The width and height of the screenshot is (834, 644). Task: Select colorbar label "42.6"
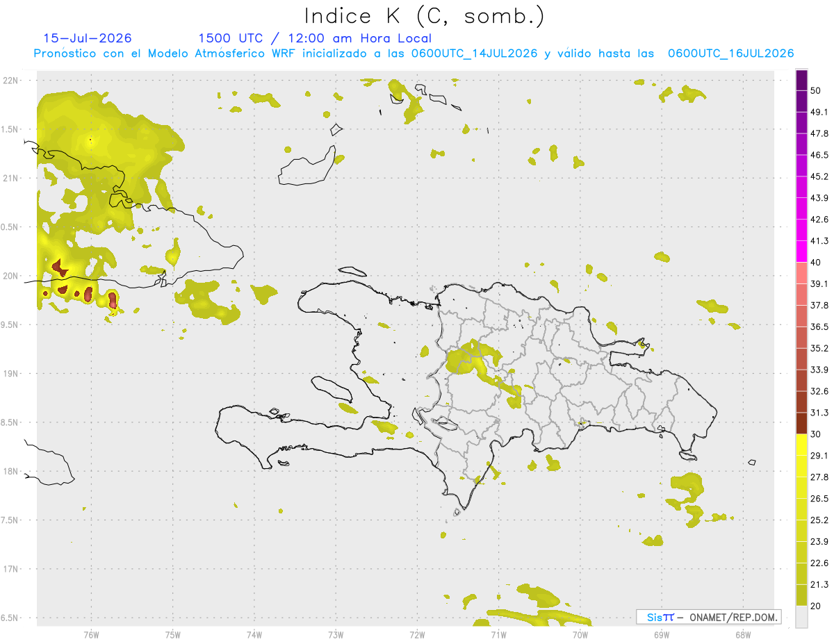pos(819,220)
